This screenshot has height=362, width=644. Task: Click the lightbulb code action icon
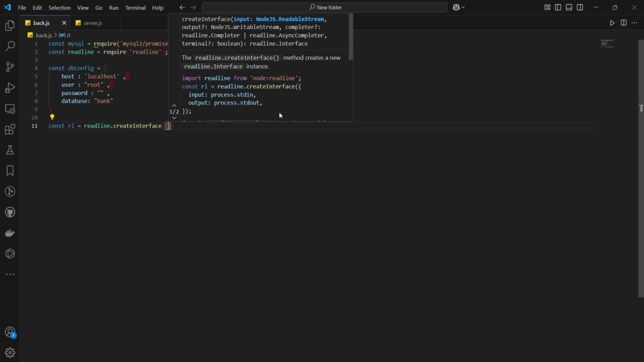pos(52,117)
